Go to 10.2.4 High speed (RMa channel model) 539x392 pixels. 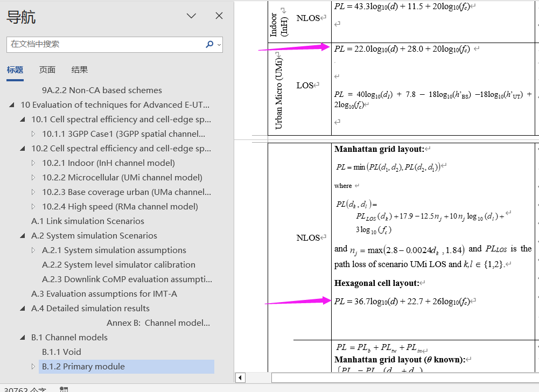[120, 207]
